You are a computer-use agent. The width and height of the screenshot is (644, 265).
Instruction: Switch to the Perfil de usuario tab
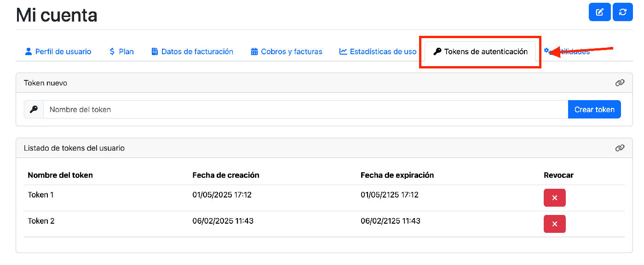(62, 51)
